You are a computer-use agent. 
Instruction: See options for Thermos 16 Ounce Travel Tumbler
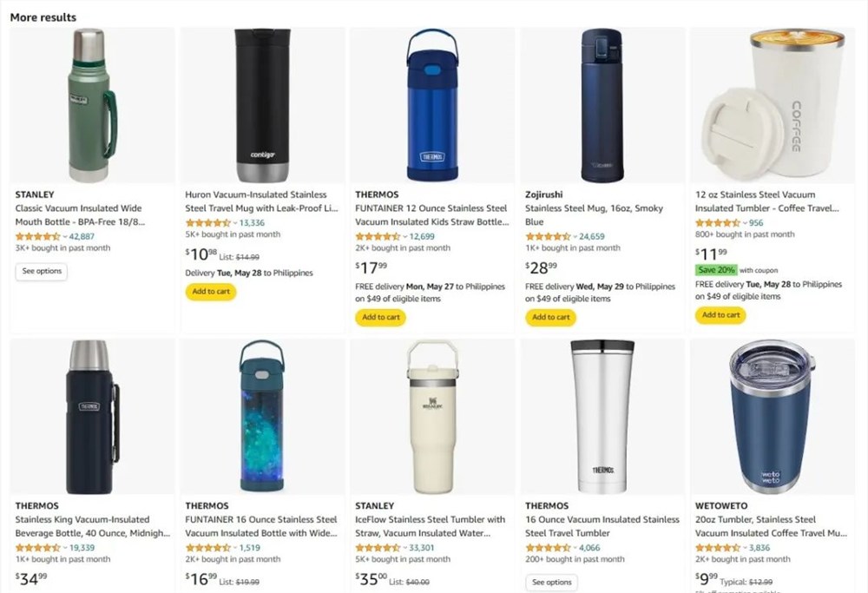pyautogui.click(x=551, y=582)
